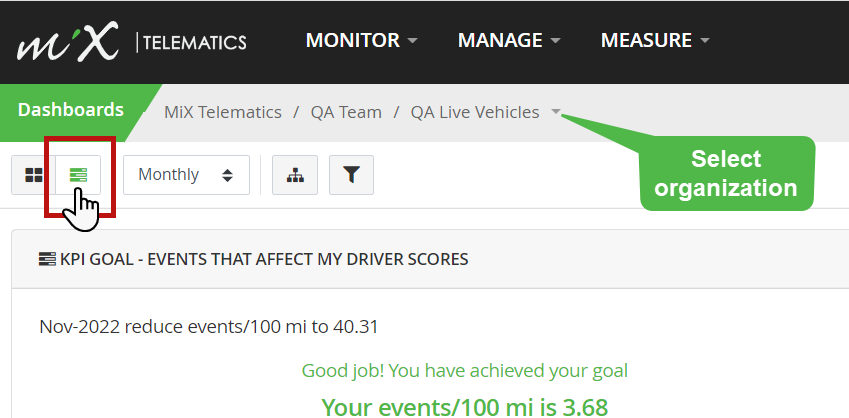Open the MONITOR menu
This screenshot has height=418, width=849.
point(362,41)
